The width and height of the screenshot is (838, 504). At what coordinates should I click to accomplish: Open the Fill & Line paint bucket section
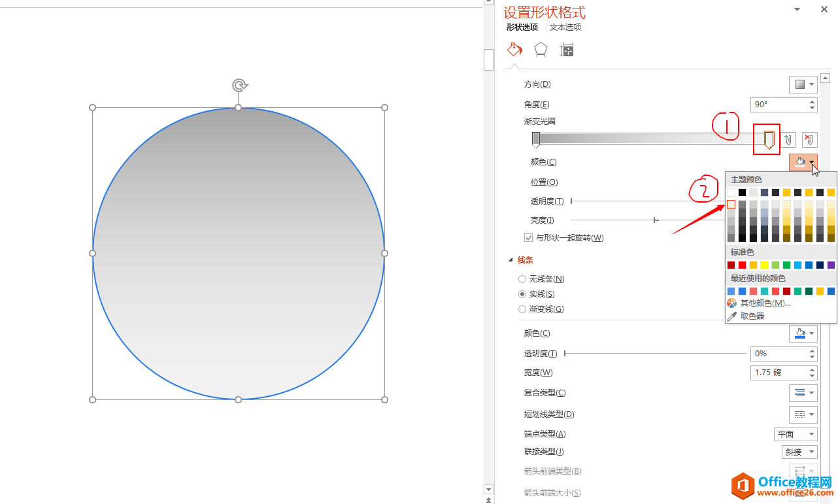coord(514,50)
